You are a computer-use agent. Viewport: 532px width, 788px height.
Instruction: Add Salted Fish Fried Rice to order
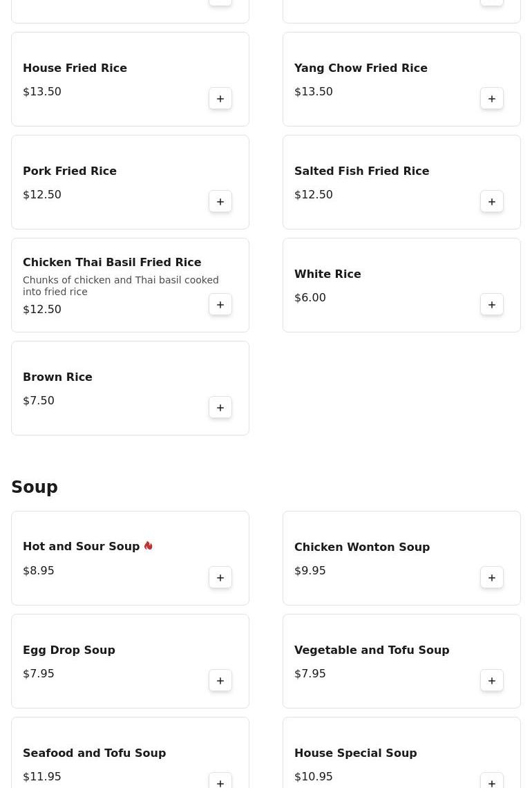492,202
